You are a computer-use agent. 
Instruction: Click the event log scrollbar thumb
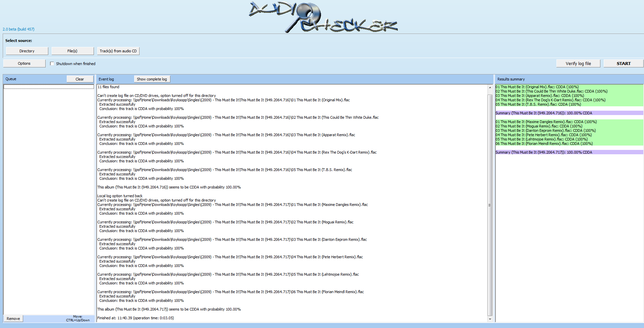[490, 205]
